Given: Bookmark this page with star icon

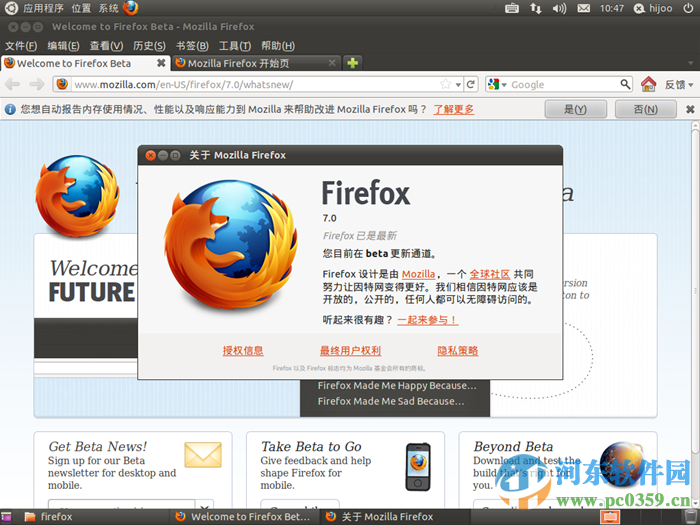Looking at the screenshot, I should (x=446, y=84).
